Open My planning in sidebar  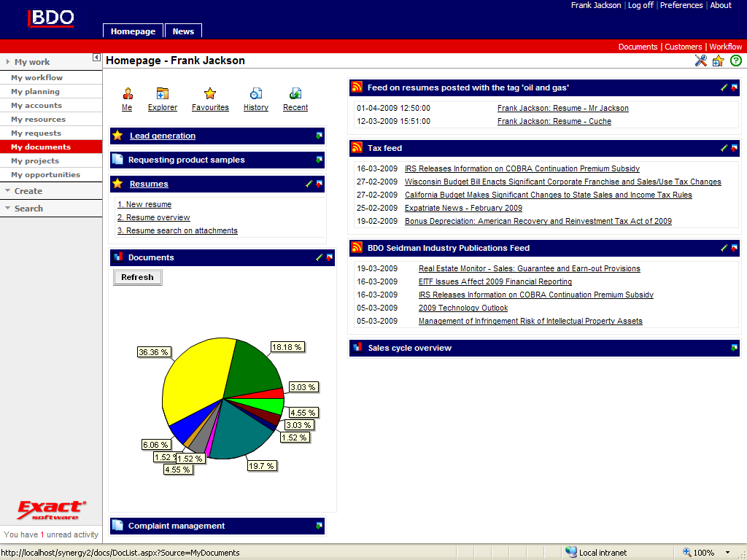51,91
